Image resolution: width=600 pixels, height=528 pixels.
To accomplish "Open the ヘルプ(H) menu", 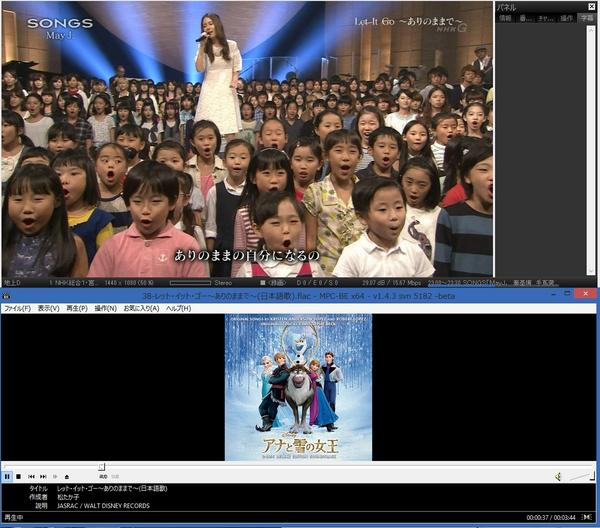I will pos(178,308).
